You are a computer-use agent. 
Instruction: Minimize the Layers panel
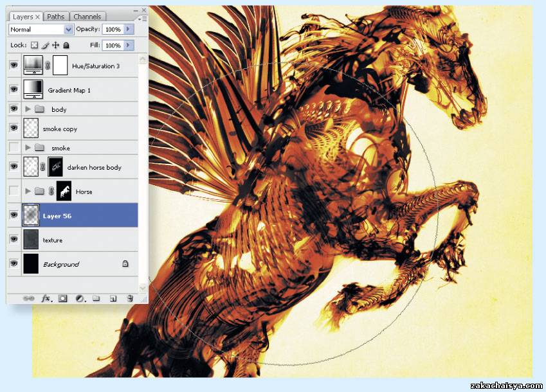click(136, 10)
